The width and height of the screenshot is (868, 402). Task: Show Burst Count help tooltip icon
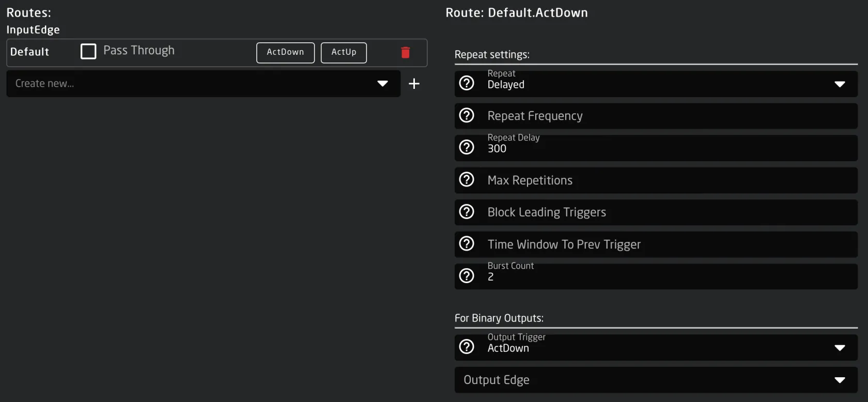(x=467, y=275)
